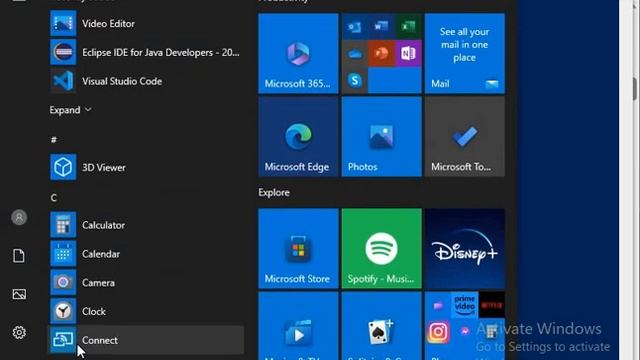
Task: Click the C letter group header
Action: coord(53,198)
